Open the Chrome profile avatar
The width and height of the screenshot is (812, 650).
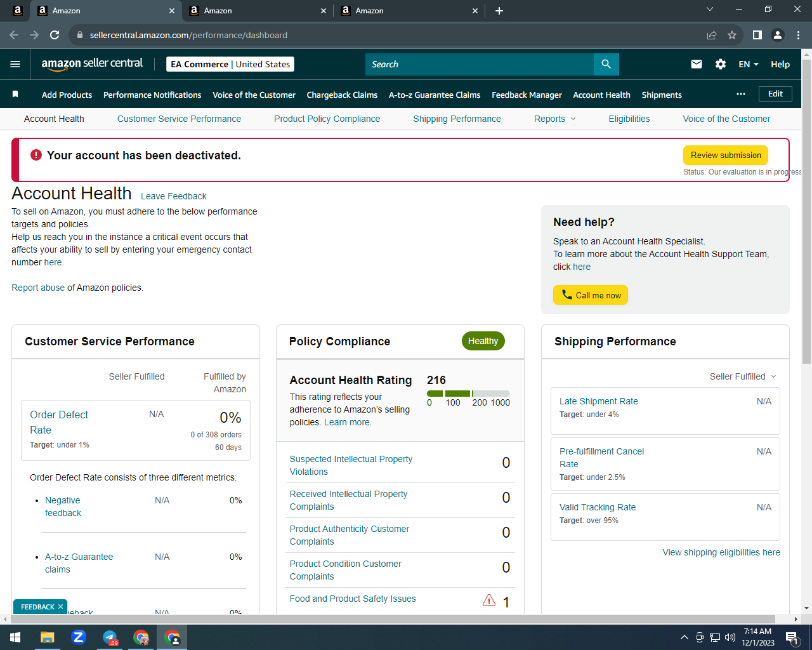point(777,35)
